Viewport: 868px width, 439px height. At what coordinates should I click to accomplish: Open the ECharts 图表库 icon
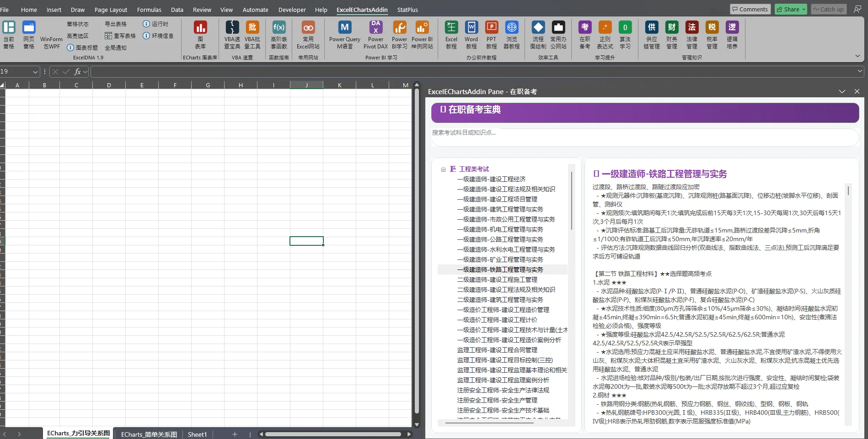[200, 27]
